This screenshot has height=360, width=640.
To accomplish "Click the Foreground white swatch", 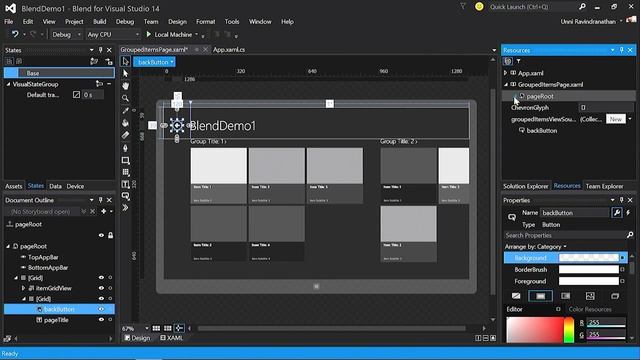I will (x=589, y=281).
